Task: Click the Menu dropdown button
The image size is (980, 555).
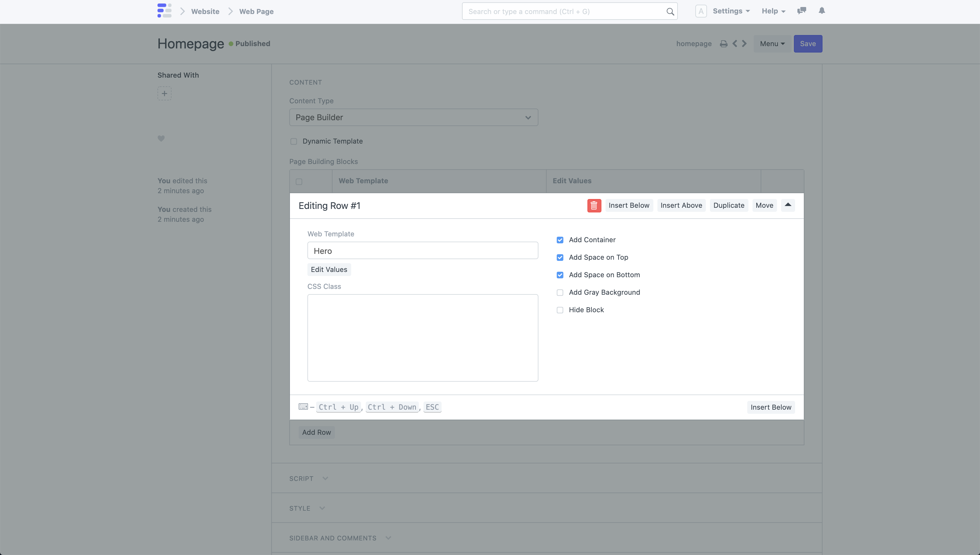Action: [x=771, y=44]
